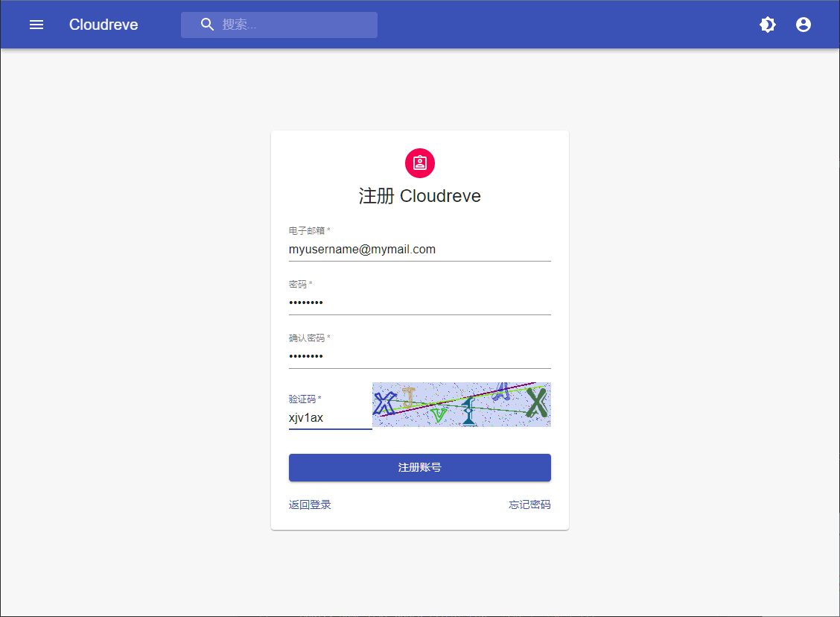Click the 注册 Cloudreve heading
840x617 pixels.
coord(420,196)
